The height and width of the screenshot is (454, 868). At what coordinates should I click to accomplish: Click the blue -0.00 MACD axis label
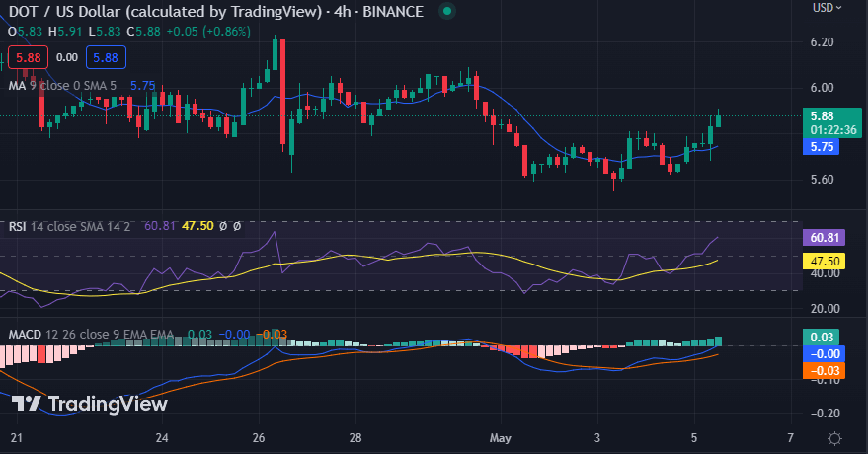(824, 354)
